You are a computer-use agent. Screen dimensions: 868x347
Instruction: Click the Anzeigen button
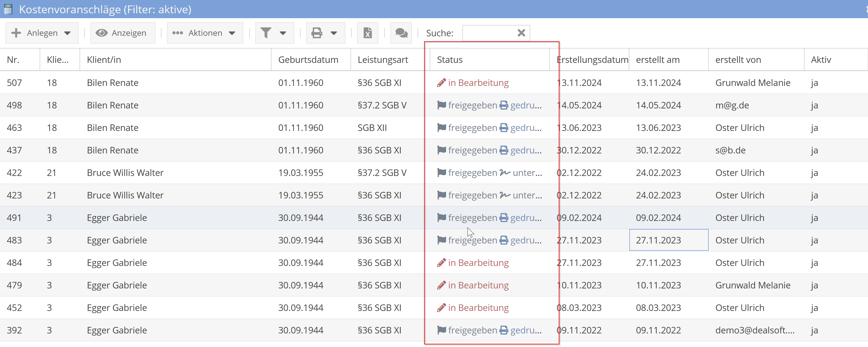click(x=123, y=33)
